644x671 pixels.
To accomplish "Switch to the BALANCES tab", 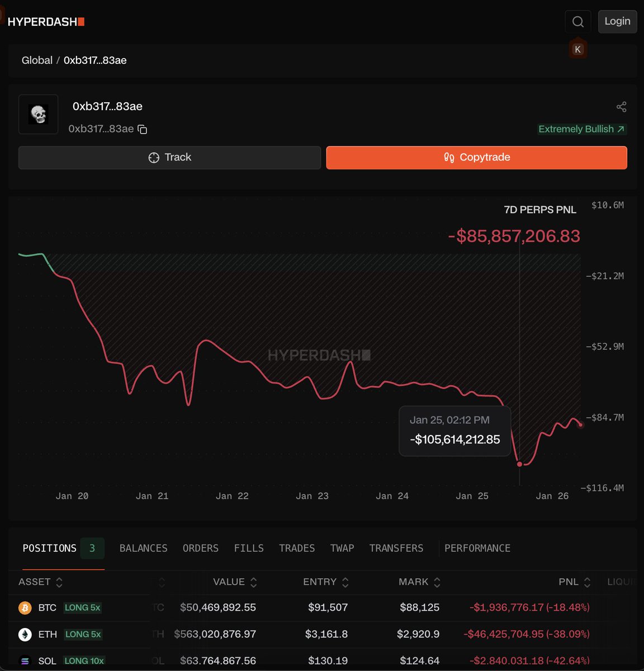I will pyautogui.click(x=144, y=548).
